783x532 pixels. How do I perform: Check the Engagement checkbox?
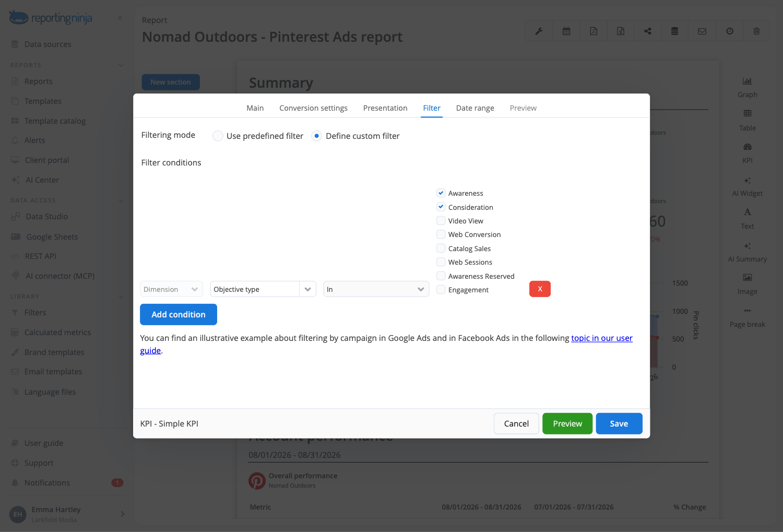441,290
